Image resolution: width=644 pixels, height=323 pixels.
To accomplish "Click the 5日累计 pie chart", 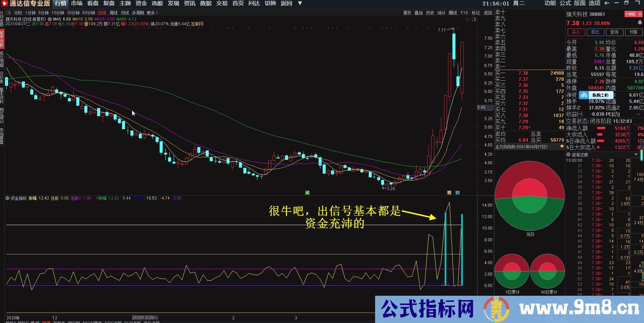I will (x=512, y=271).
